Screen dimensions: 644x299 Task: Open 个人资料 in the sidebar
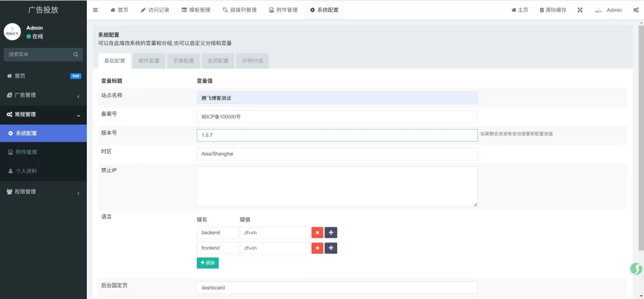pos(43,171)
